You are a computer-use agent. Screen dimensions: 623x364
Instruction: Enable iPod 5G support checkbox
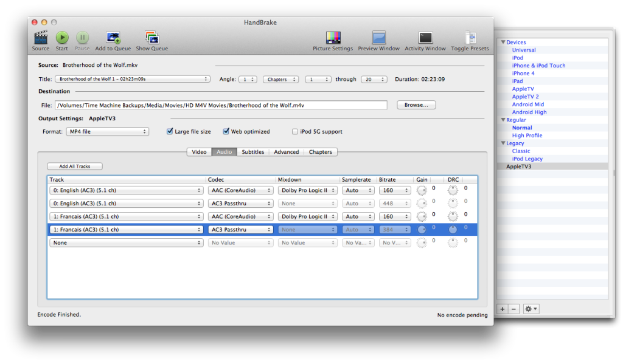click(295, 131)
